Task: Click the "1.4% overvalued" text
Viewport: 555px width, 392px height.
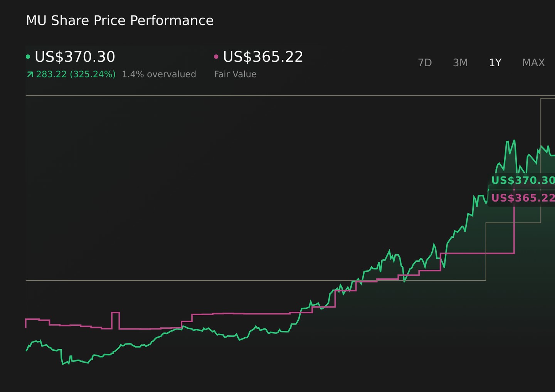Action: coord(159,74)
